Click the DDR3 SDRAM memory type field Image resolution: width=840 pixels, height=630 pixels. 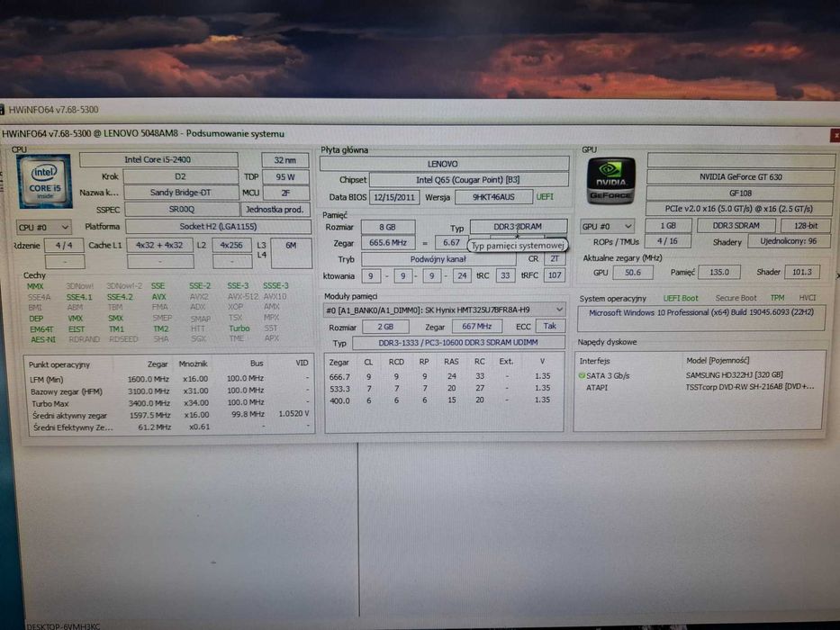[518, 227]
